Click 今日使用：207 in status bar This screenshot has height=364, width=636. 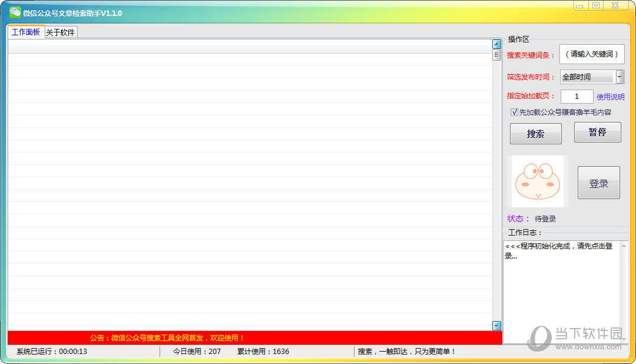[197, 352]
